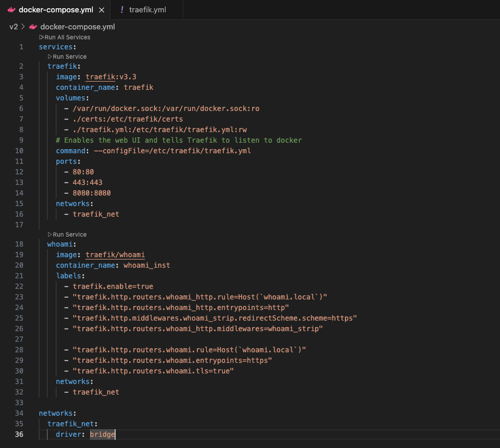Click the Docker icon in docker-compose.yml tab
The width and height of the screenshot is (500, 448).
(x=12, y=10)
